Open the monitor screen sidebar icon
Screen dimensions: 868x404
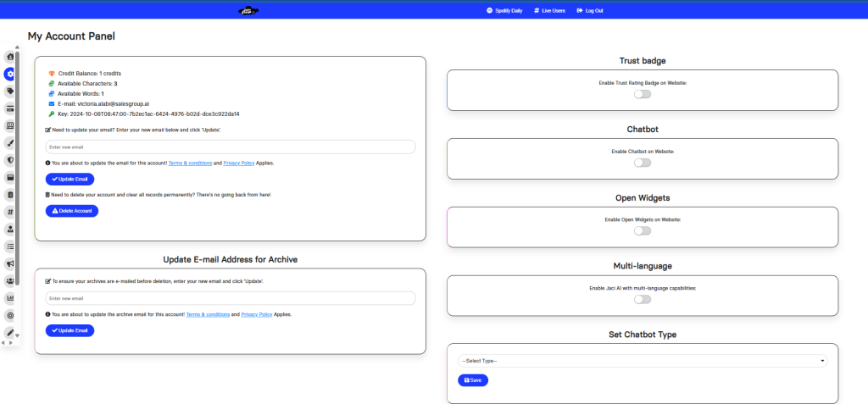[x=10, y=125]
